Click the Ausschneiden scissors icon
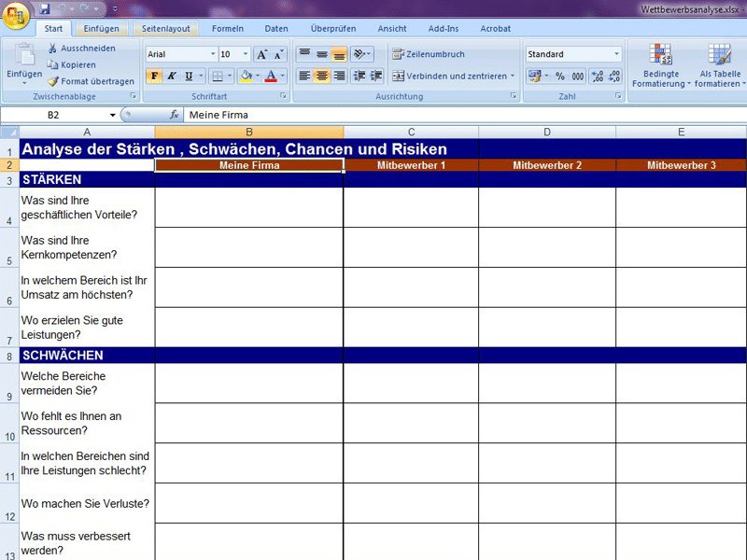Image resolution: width=747 pixels, height=560 pixels. (52, 49)
